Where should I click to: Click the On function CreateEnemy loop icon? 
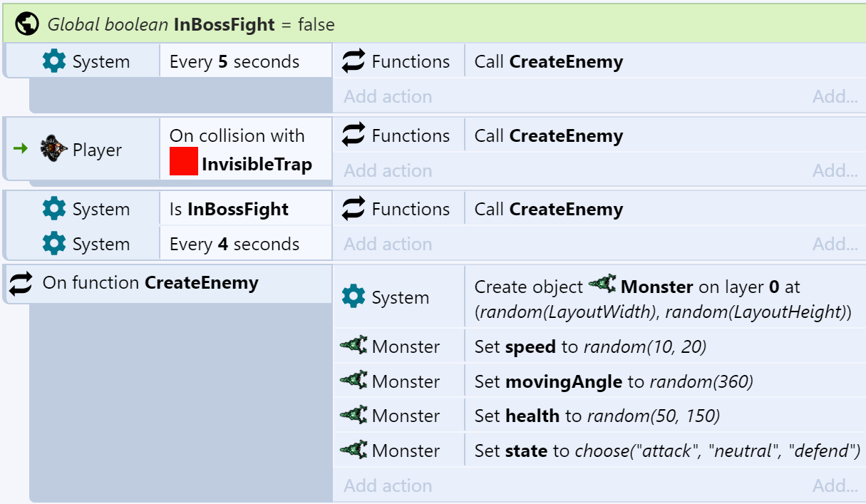21,284
